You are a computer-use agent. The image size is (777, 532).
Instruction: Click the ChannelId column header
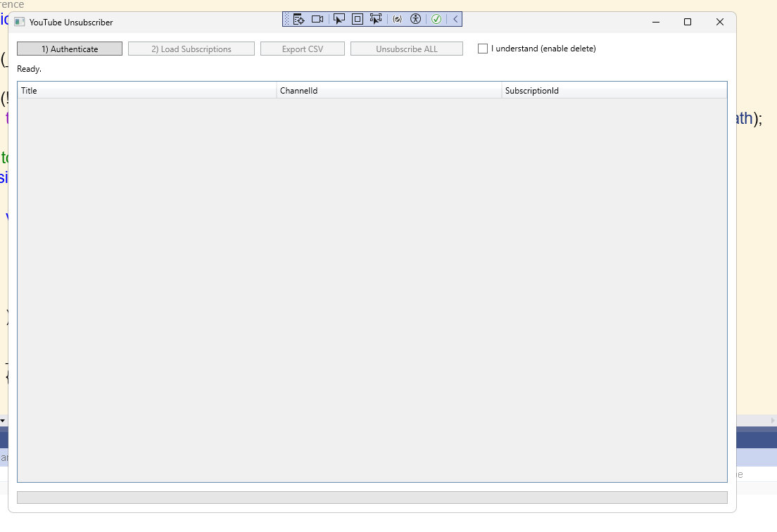pos(389,90)
